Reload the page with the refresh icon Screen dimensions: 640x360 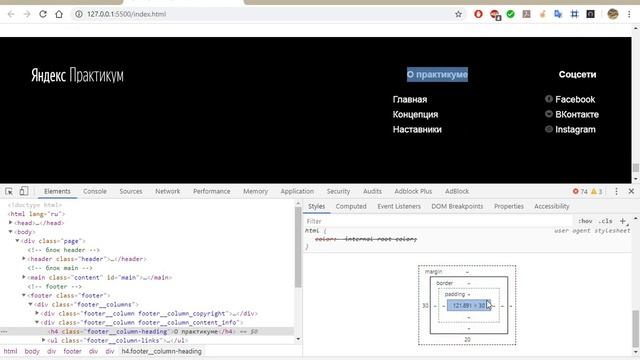(x=43, y=14)
